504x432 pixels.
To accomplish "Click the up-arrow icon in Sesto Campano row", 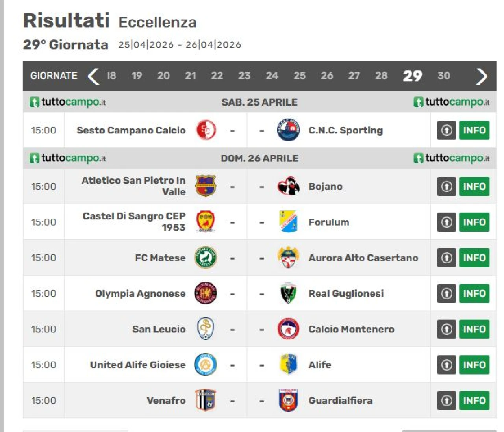I will point(446,130).
